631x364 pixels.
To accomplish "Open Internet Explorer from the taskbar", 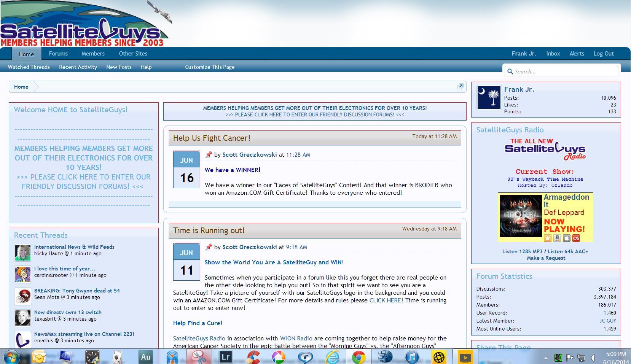I will tap(332, 357).
